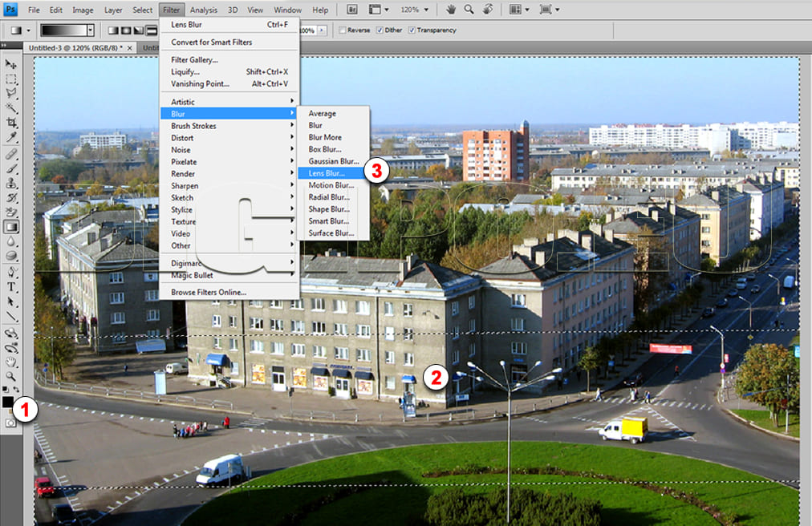Close the Untitled-3 tab
This screenshot has width=812, height=526.
click(x=129, y=48)
